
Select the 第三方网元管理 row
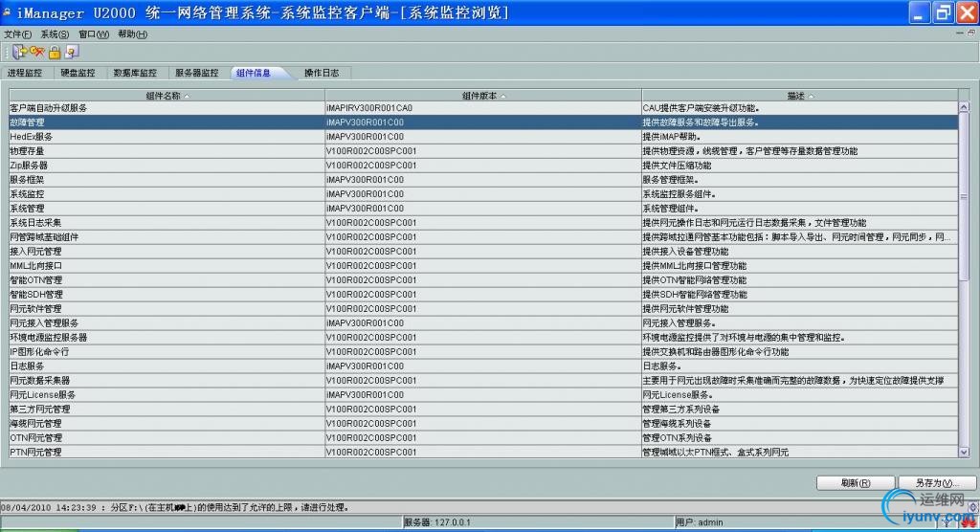pyautogui.click(x=483, y=410)
